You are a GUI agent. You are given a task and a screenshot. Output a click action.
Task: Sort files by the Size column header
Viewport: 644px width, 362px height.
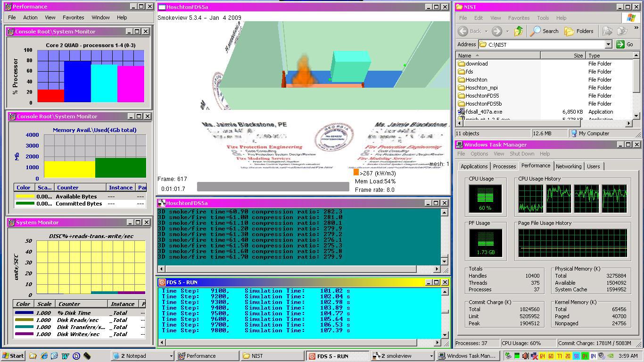click(563, 56)
